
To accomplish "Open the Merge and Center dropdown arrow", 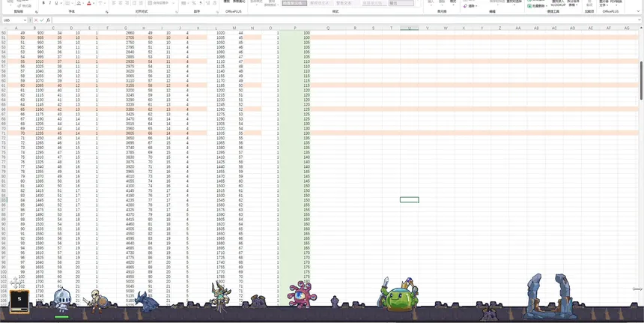I will (x=173, y=3).
